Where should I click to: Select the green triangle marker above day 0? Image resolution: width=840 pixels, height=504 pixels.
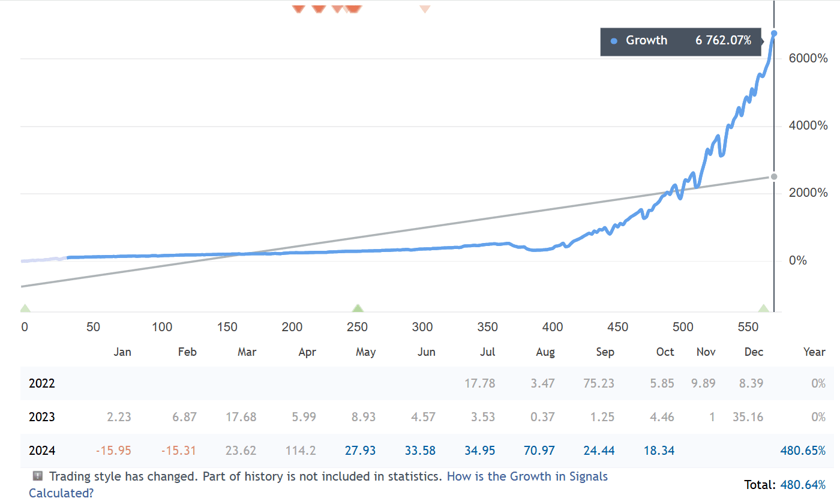[x=25, y=308]
